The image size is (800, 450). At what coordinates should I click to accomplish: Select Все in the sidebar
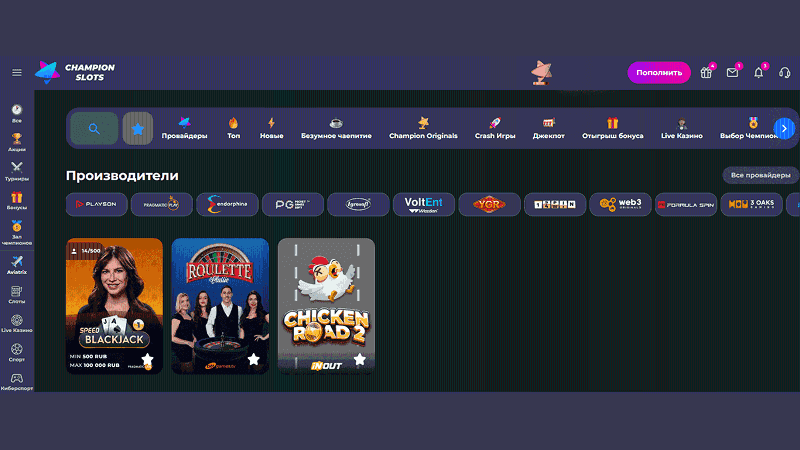[17, 114]
